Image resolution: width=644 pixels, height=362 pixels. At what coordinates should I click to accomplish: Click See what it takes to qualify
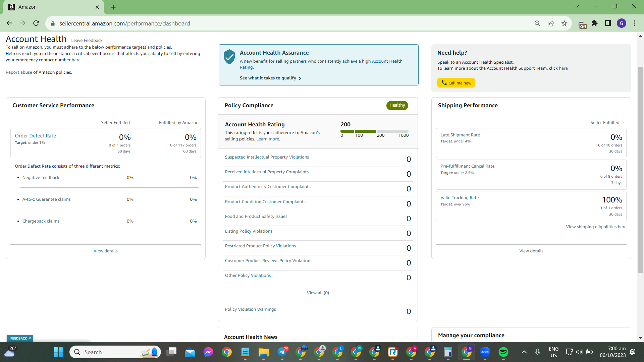coord(270,78)
